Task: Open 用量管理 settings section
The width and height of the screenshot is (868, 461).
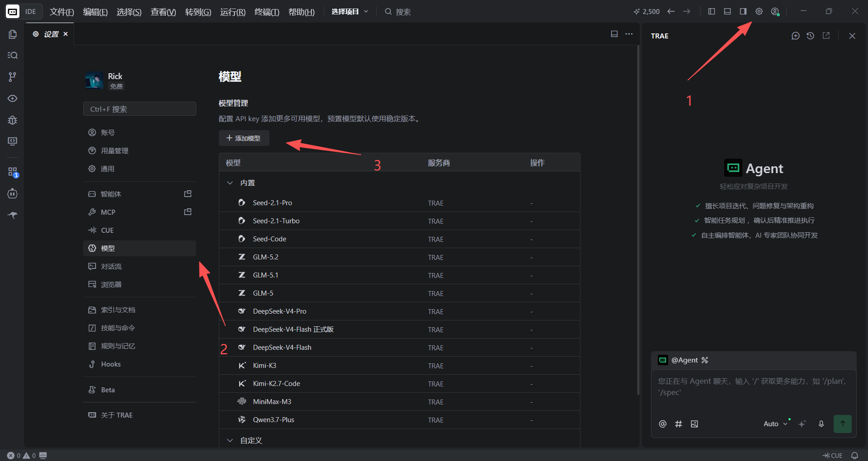Action: point(140,151)
